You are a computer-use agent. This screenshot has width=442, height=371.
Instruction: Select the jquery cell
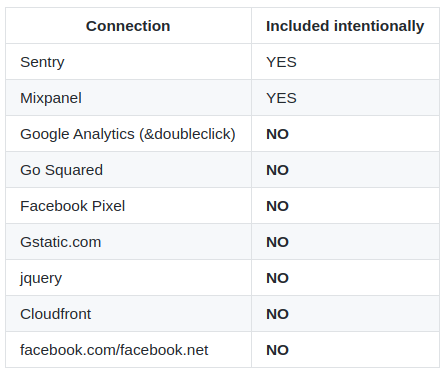click(128, 278)
